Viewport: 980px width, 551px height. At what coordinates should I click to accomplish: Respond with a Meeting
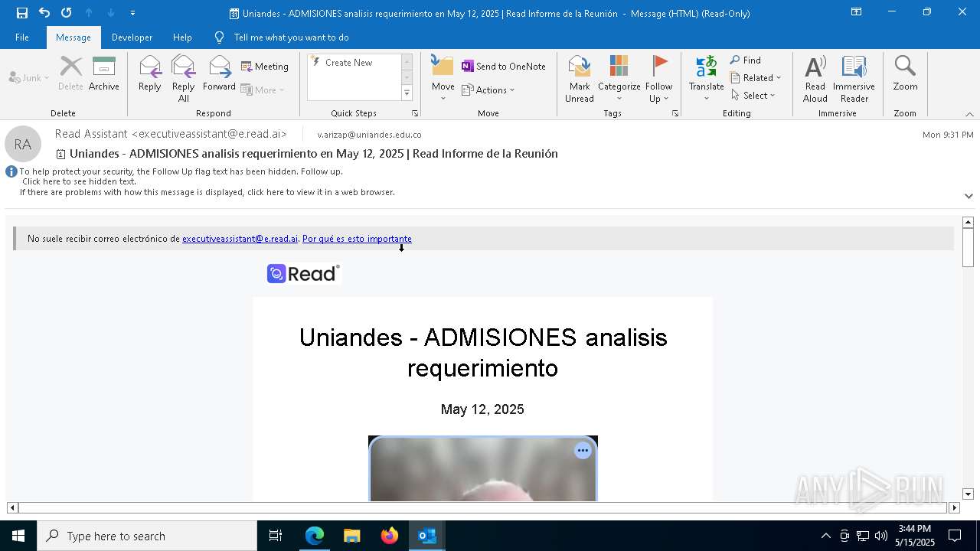coord(265,67)
